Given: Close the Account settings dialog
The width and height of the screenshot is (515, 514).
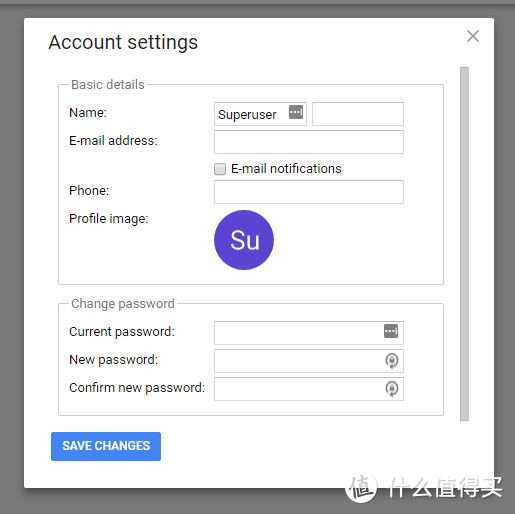Looking at the screenshot, I should pyautogui.click(x=473, y=36).
